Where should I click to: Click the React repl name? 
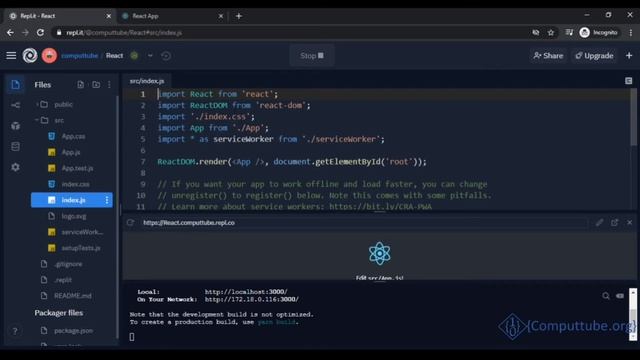tap(114, 56)
